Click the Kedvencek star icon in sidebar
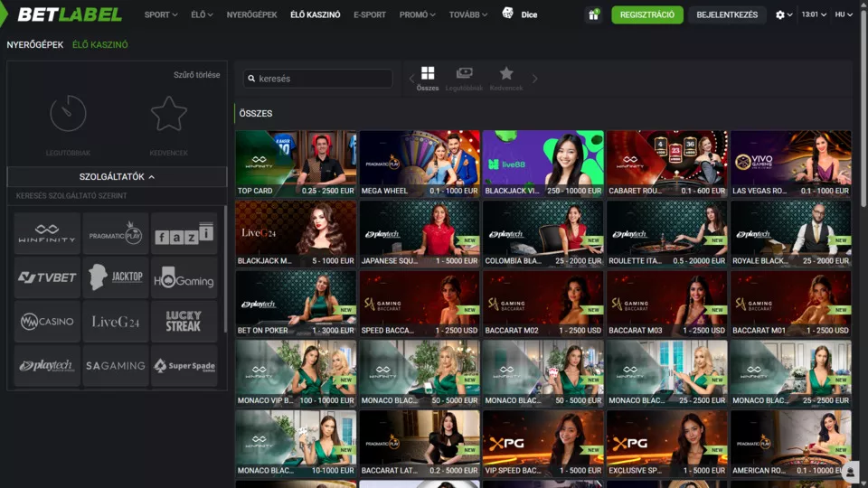The height and width of the screenshot is (488, 868). tap(168, 115)
